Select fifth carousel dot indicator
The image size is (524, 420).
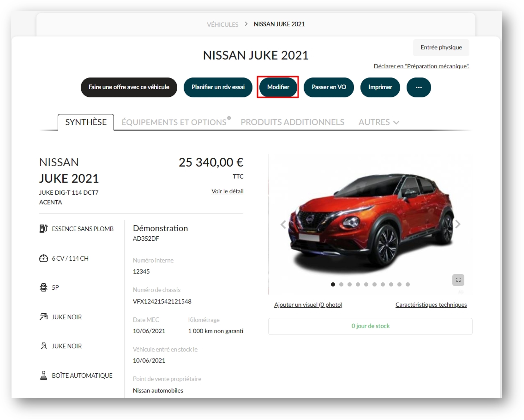(x=366, y=284)
